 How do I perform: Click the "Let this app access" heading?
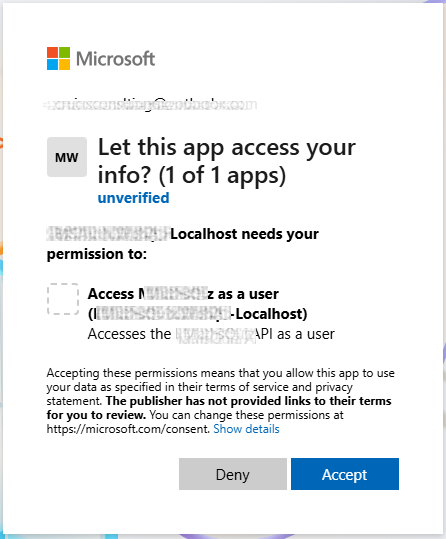227,147
